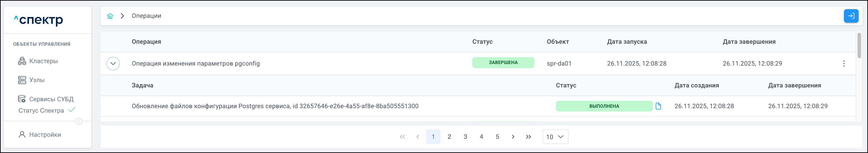Image resolution: width=868 pixels, height=153 pixels.
Task: Open the three-dot menu for pgconfig operation
Action: (x=844, y=63)
